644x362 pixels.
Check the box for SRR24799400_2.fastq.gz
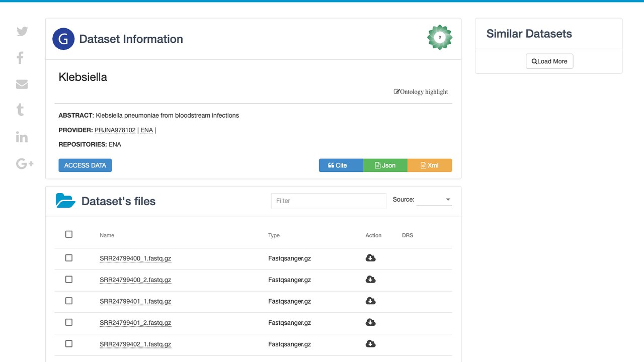point(69,280)
